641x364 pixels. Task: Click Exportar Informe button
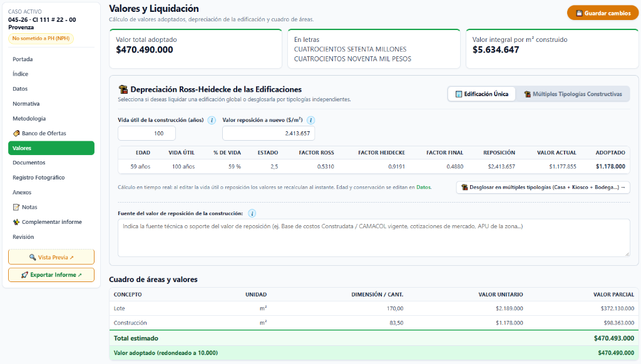pos(51,275)
